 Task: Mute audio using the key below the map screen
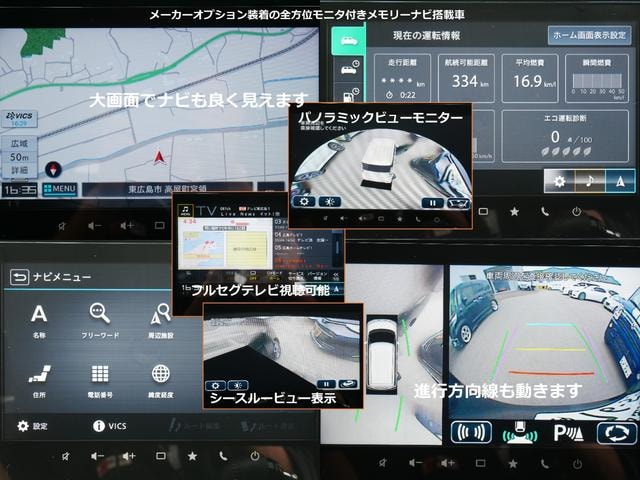[62, 226]
